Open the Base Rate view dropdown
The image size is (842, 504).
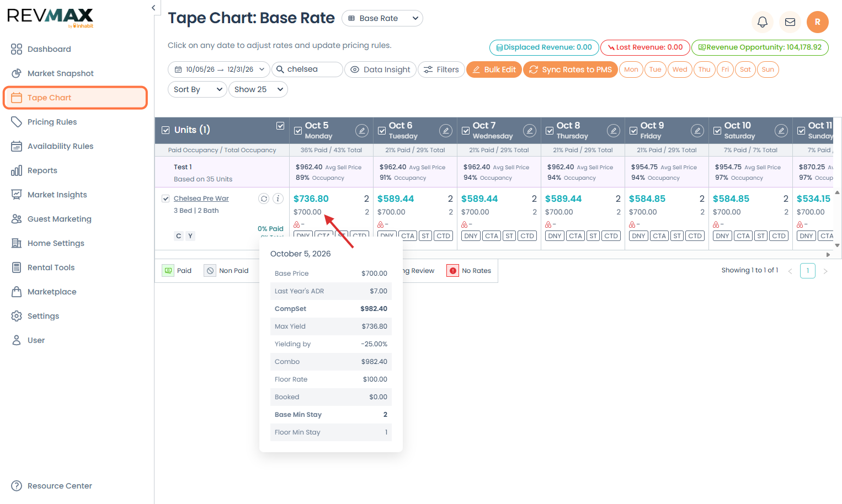coord(382,18)
